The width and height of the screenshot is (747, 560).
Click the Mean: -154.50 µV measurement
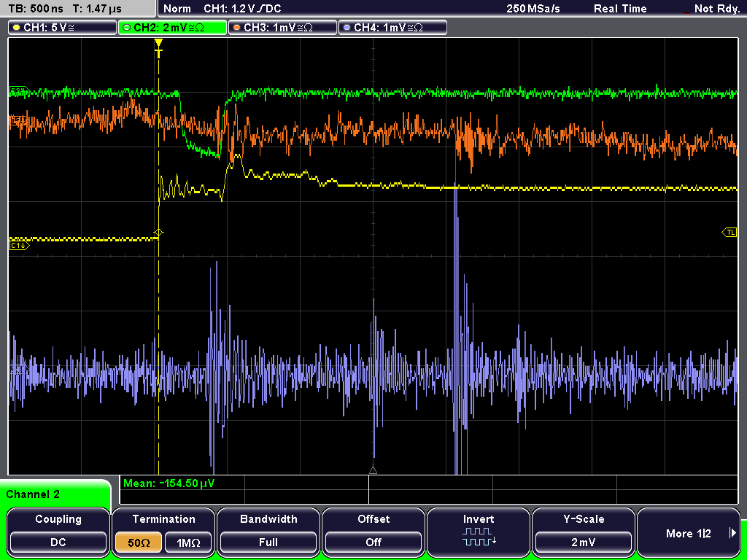click(x=169, y=483)
